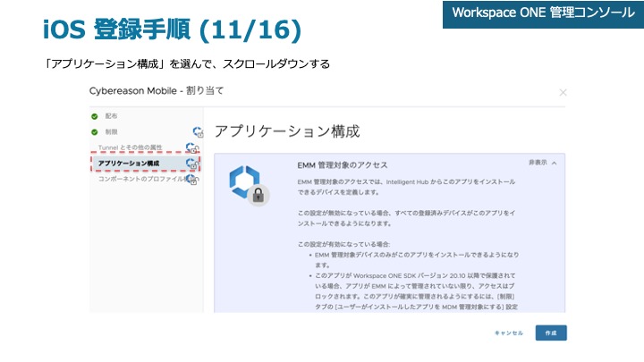
Task: Click the large Intelligent Hub lock icon
Action: point(249,186)
